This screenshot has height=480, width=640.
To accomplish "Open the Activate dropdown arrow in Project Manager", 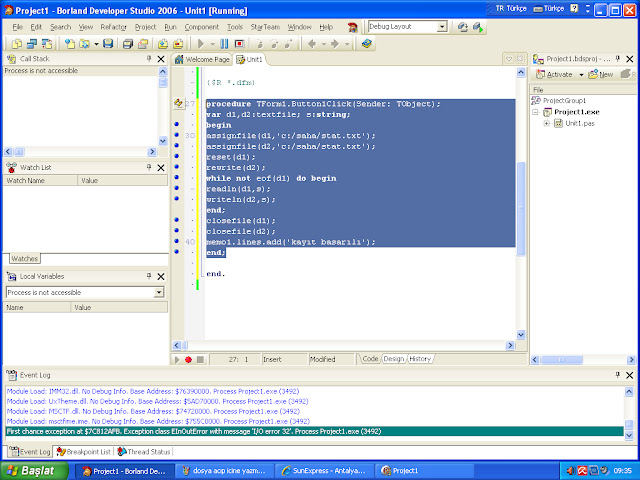I will tap(581, 75).
